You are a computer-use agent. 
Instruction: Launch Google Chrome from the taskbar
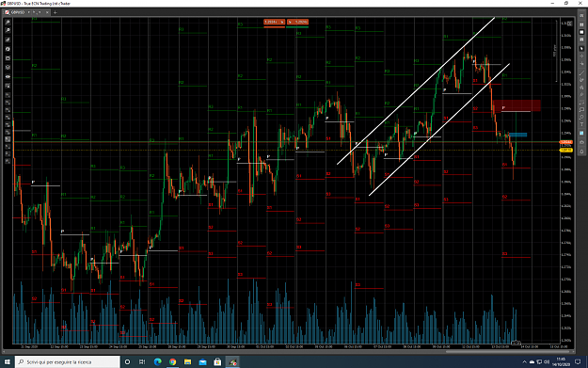tap(172, 362)
